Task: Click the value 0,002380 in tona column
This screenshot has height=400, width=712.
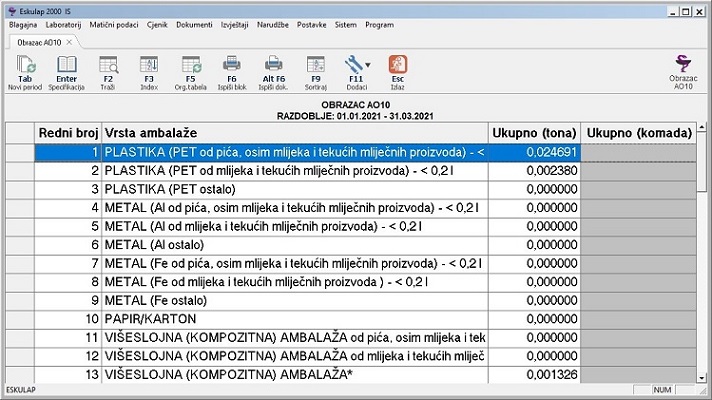Action: [x=552, y=171]
